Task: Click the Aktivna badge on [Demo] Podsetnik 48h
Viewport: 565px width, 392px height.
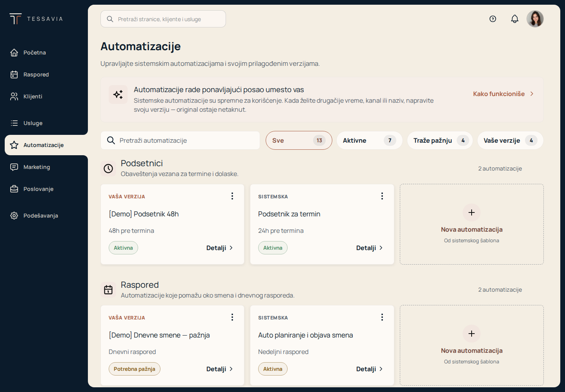Action: click(123, 248)
